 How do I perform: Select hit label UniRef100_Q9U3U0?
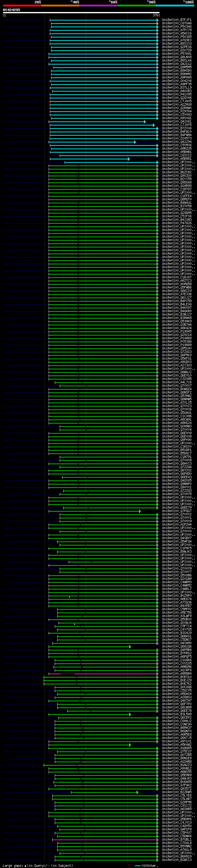coord(176,176)
